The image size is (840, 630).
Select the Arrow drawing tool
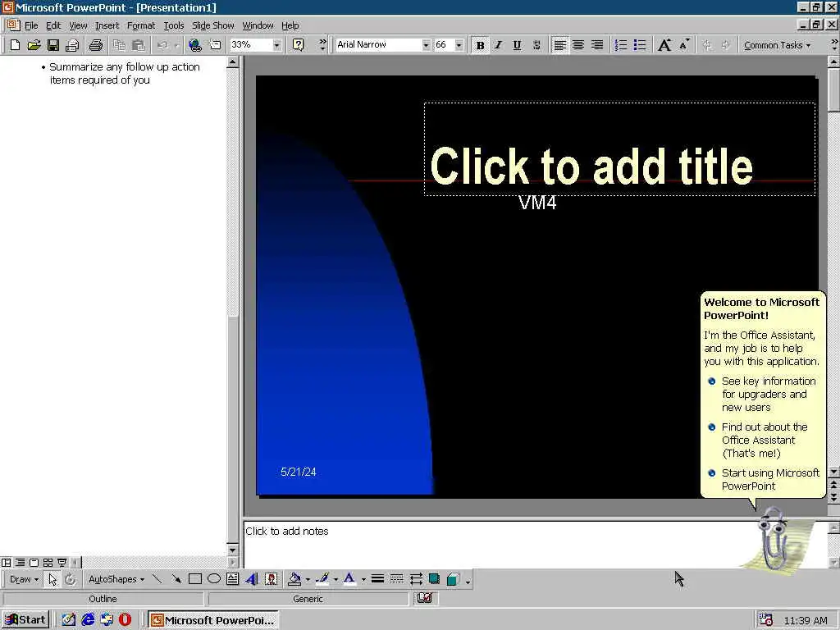coord(176,579)
